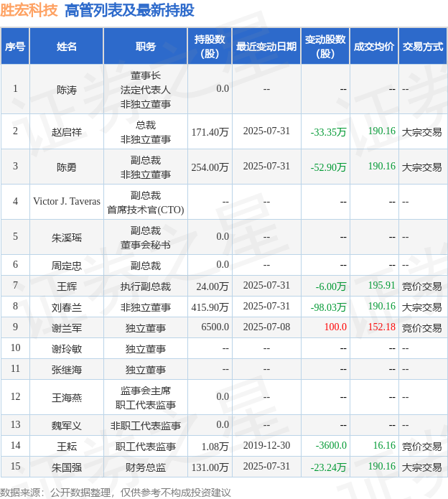Viewport: 448px width, 499px height.
Task: Click the 执行副总裁 position cell
Action: pos(146,286)
